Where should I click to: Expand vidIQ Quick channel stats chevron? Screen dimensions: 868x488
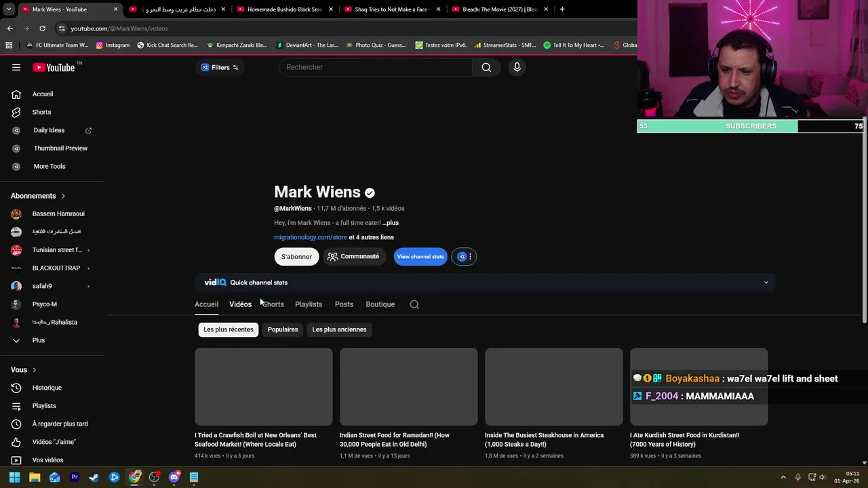(766, 283)
